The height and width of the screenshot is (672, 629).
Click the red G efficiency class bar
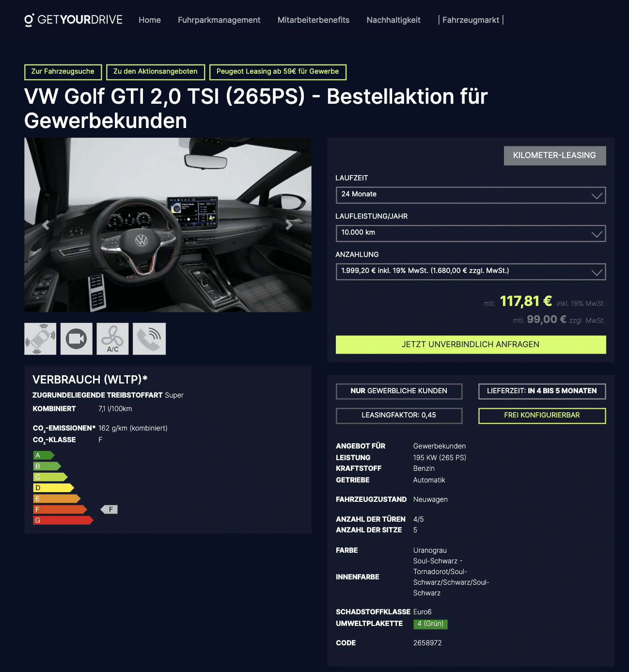(63, 520)
